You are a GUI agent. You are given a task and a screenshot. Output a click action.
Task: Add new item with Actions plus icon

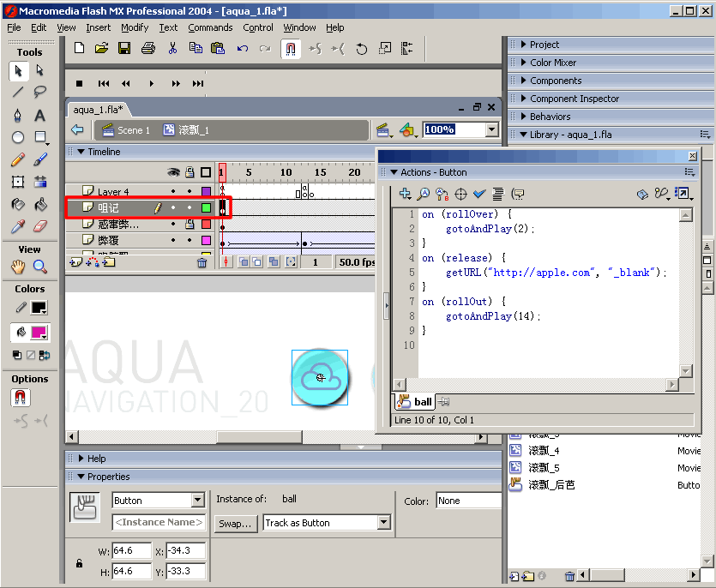(x=405, y=194)
